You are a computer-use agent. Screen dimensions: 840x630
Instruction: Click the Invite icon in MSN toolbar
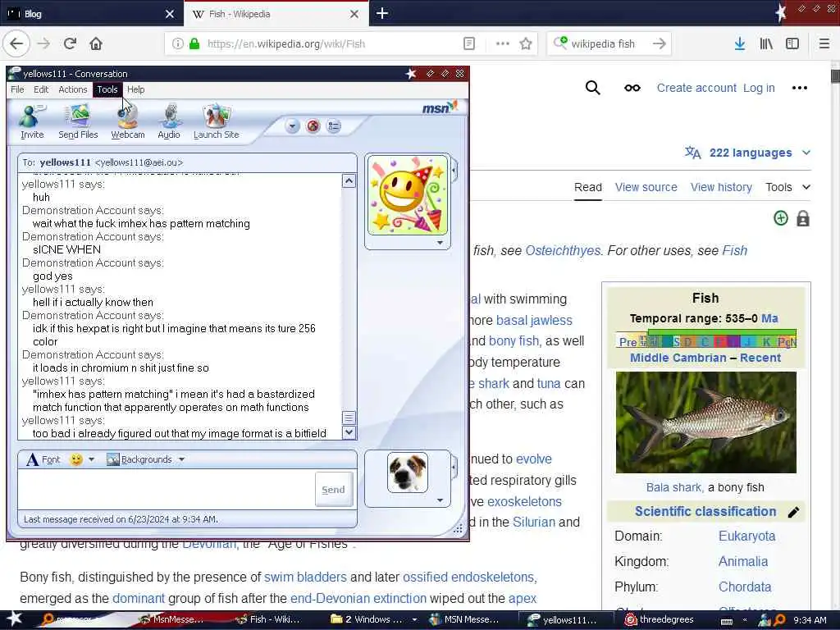(32, 121)
